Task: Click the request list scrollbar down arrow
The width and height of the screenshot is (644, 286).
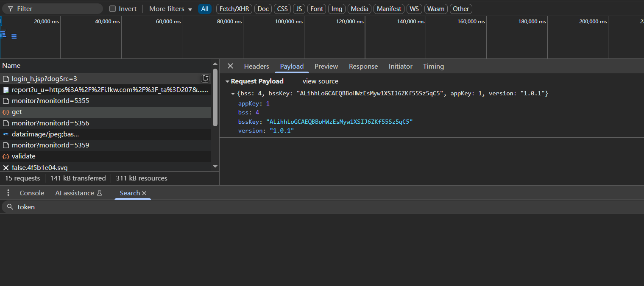Action: 215,167
